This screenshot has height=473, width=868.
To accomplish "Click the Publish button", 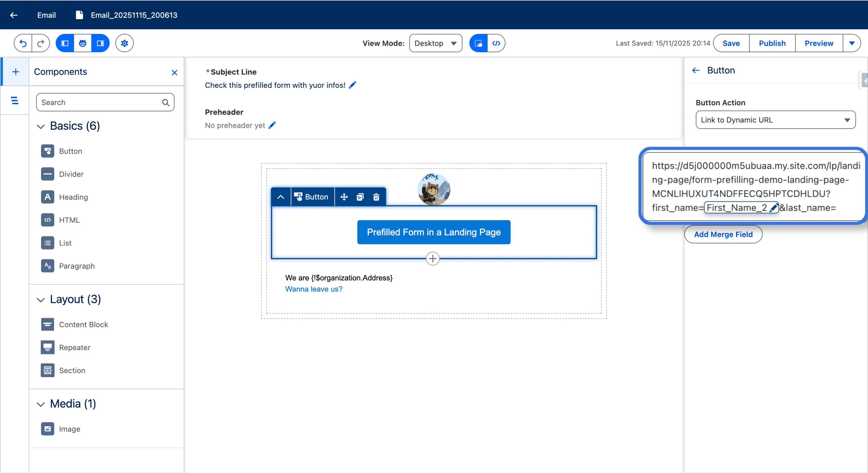I will [772, 43].
